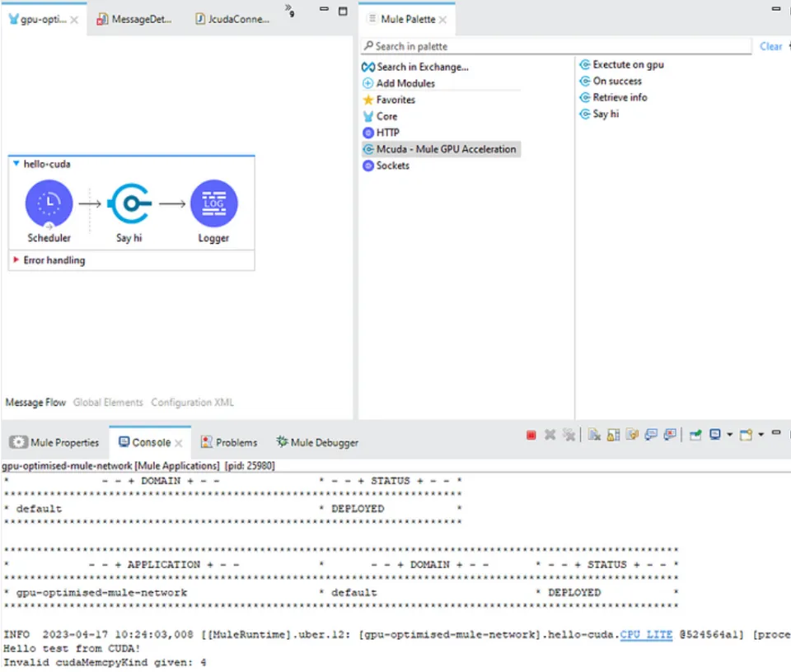Viewport: 791px width, 672px height.
Task: Click the 'Invalid cudaMemcpyKind given: 4' line
Action: (105, 662)
